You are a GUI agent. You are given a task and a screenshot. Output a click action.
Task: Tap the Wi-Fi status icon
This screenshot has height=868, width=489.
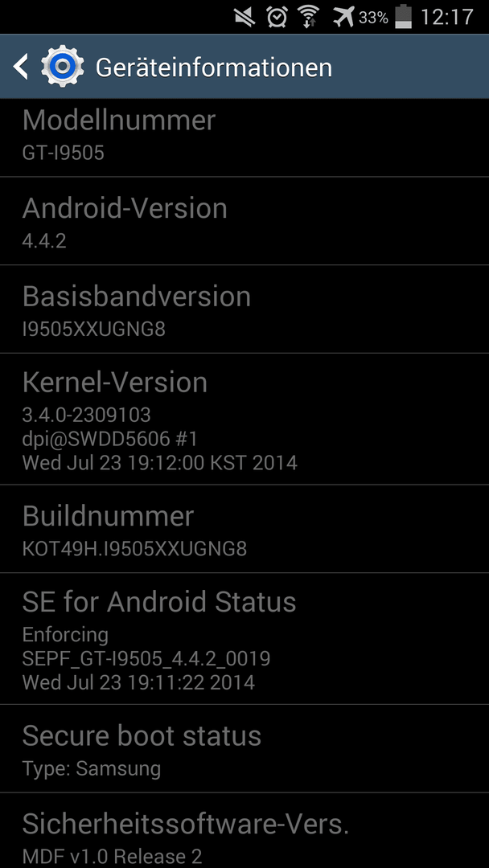click(x=310, y=17)
